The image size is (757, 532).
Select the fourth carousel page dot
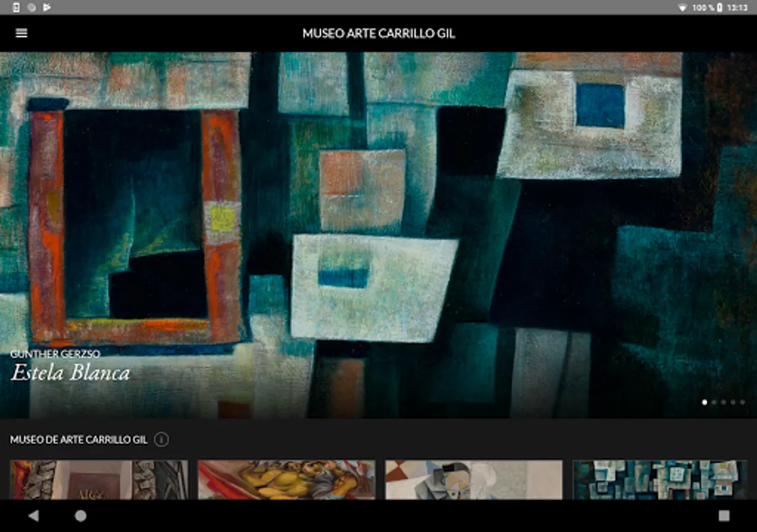coord(733,402)
